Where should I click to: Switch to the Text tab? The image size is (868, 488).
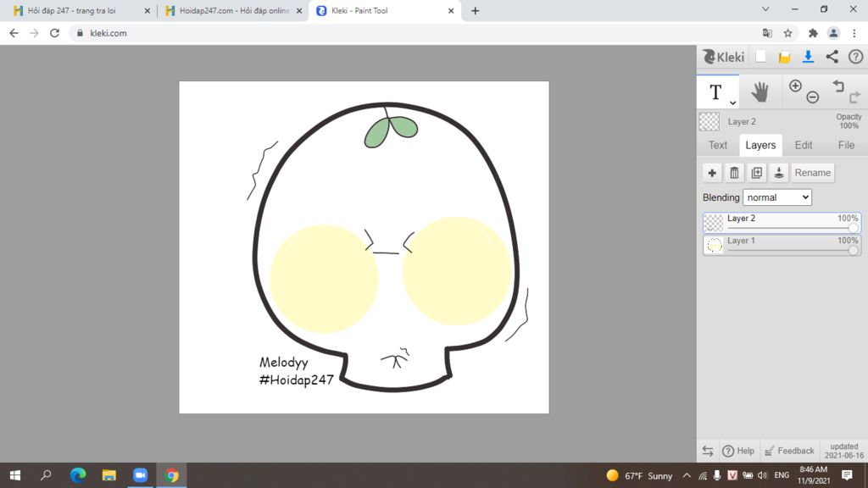(x=718, y=145)
